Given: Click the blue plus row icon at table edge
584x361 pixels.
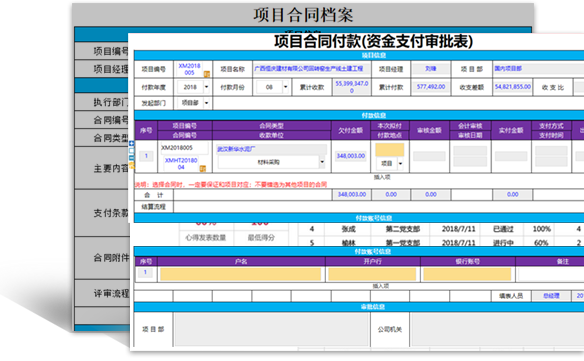Looking at the screenshot, I should [131, 143].
